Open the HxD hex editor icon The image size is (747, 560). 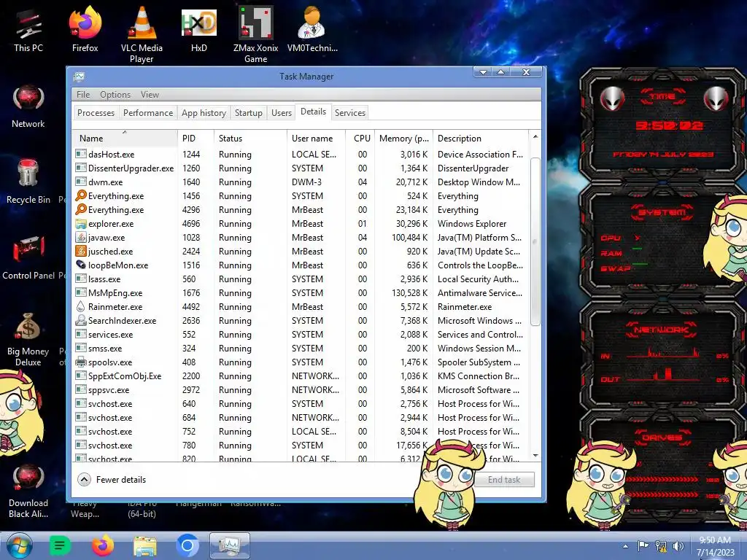point(198,29)
